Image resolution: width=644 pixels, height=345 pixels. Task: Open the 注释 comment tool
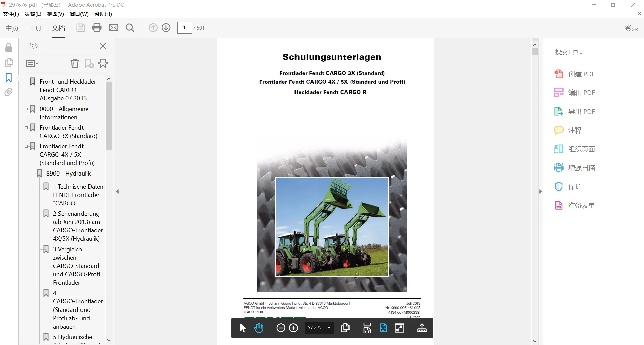pyautogui.click(x=568, y=130)
